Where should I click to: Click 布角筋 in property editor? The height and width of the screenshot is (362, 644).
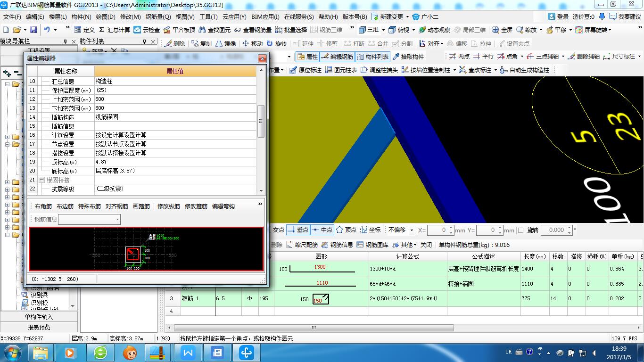[x=43, y=206]
